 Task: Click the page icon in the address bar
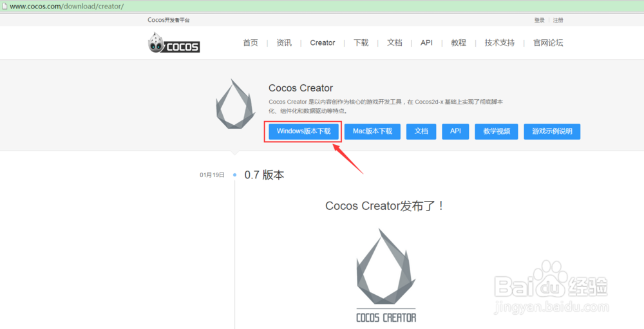(x=5, y=6)
